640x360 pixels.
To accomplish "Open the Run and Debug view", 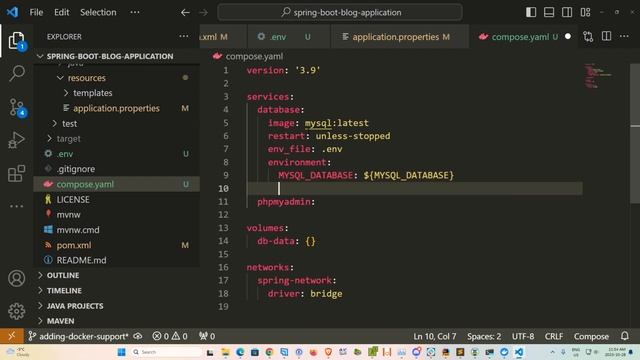I will coord(16,140).
